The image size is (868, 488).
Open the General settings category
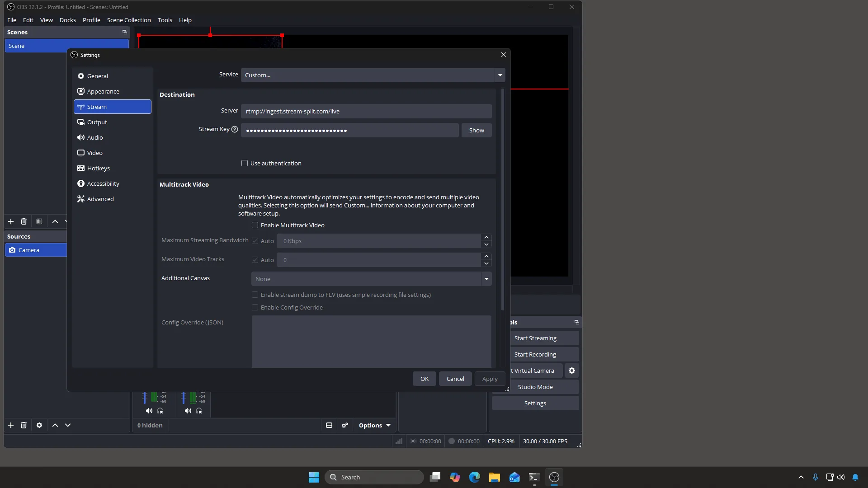tap(112, 76)
